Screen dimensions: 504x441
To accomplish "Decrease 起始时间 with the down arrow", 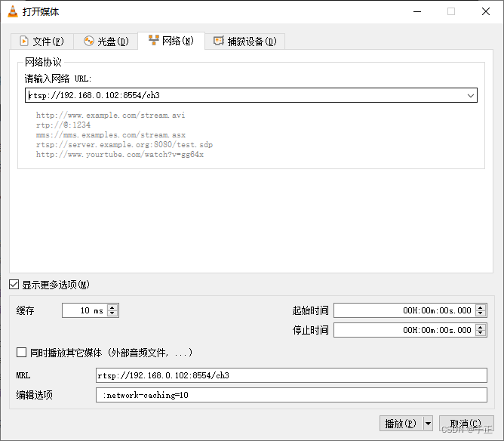I will coord(481,313).
